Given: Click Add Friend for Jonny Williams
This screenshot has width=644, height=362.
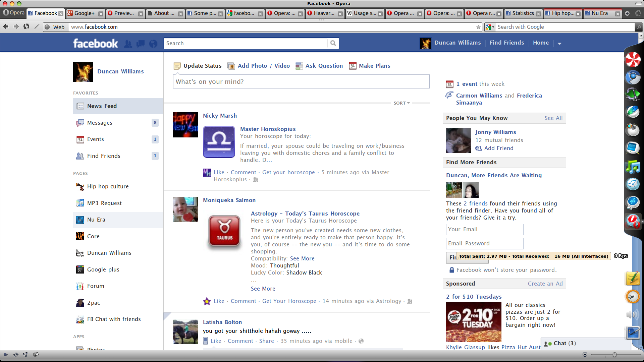Looking at the screenshot, I should click(498, 148).
